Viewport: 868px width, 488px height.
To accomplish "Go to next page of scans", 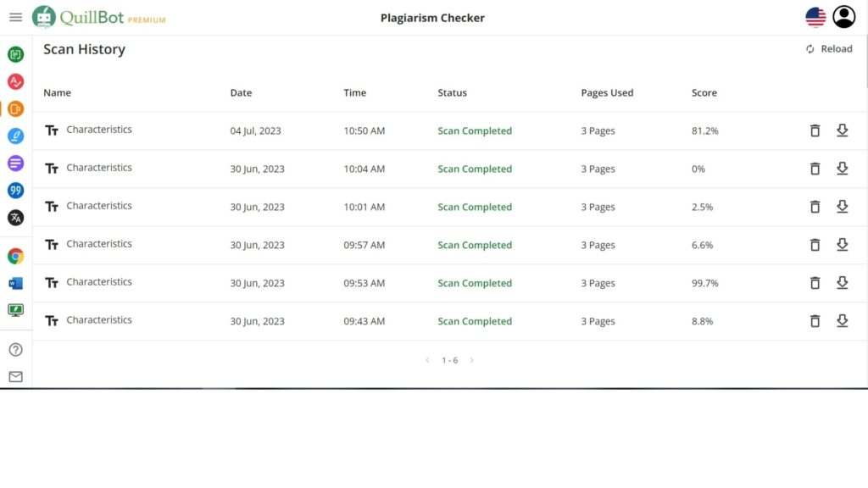I will click(472, 360).
